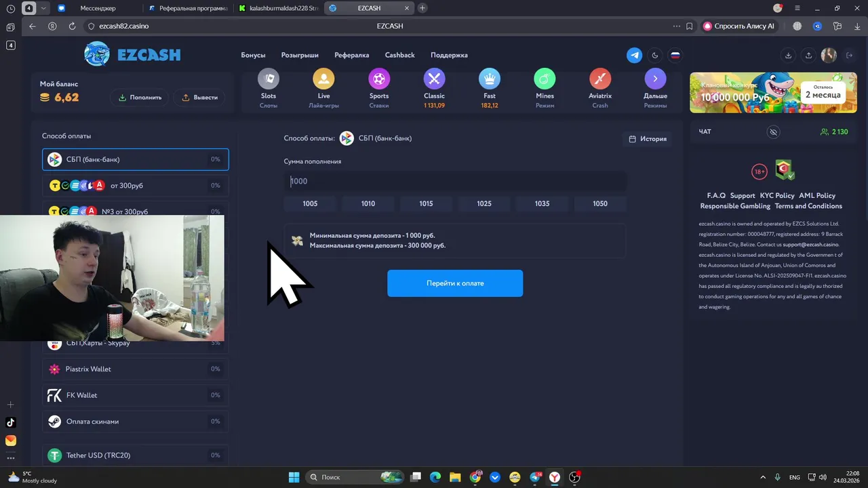The image size is (868, 488).
Task: Choose the 1010 amount preset
Action: pyautogui.click(x=368, y=203)
